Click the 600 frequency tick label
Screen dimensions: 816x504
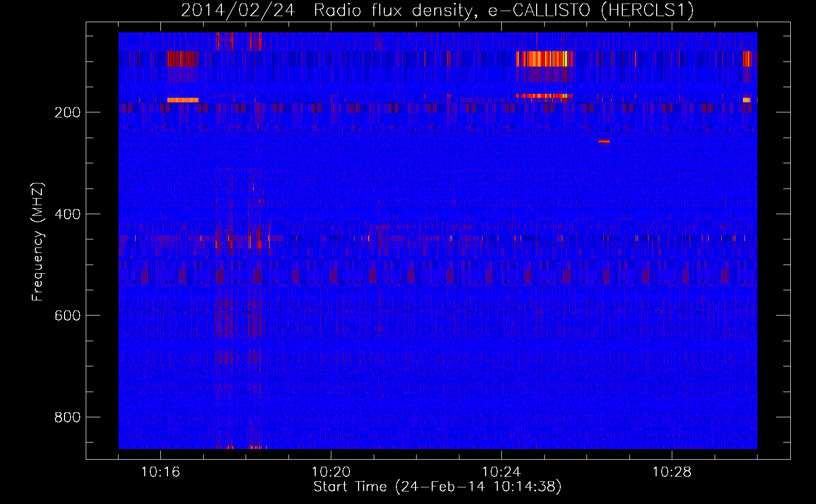pos(68,316)
